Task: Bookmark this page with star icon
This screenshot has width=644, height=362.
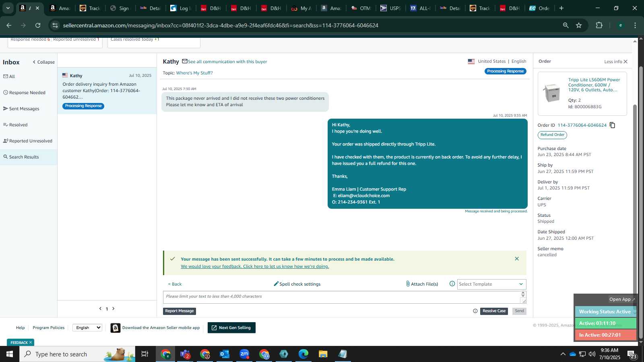Action: tap(579, 25)
